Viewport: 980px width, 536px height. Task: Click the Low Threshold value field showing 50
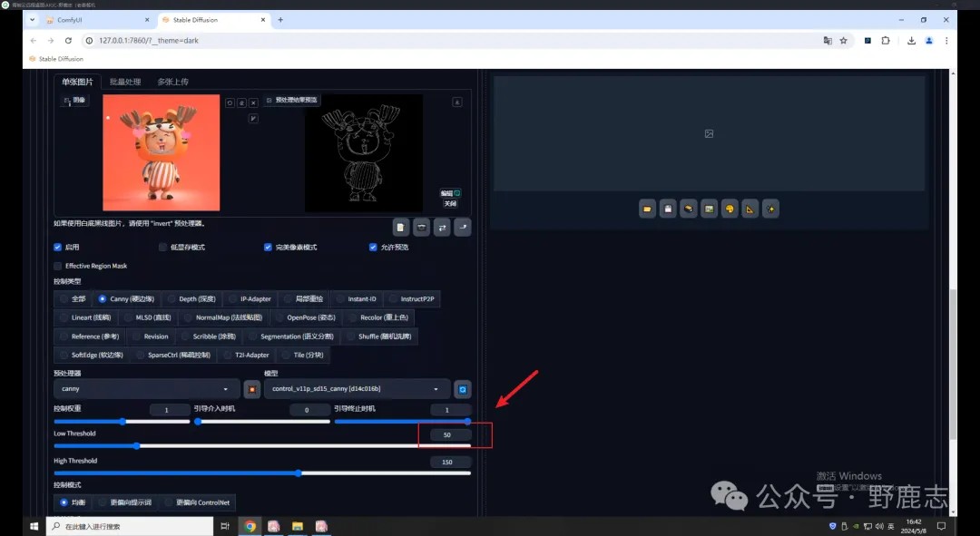pyautogui.click(x=450, y=434)
